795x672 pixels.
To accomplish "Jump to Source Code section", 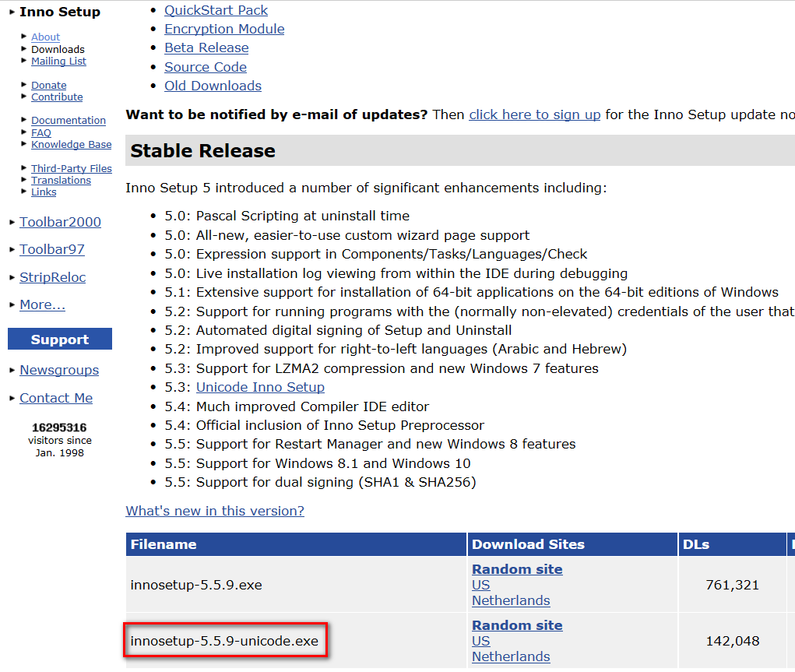I will coord(206,67).
